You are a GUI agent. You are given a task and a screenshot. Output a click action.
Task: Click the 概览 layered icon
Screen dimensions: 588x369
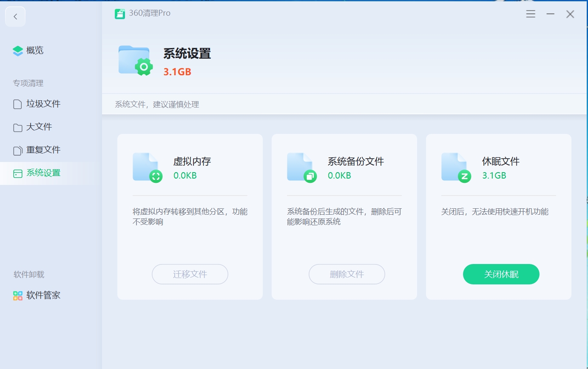coord(18,51)
